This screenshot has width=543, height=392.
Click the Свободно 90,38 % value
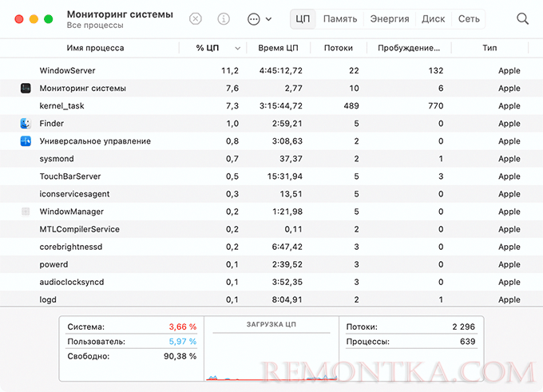(x=180, y=356)
